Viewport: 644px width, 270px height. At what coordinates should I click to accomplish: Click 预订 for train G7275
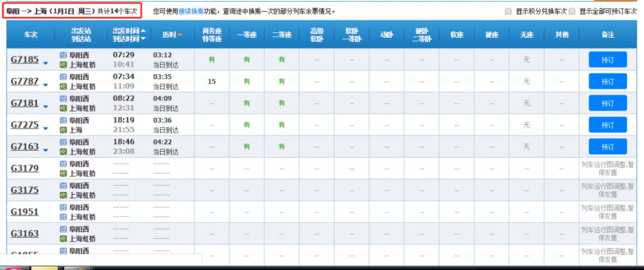point(608,125)
